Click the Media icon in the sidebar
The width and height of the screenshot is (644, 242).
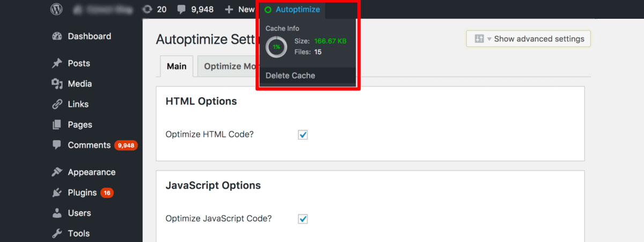57,84
